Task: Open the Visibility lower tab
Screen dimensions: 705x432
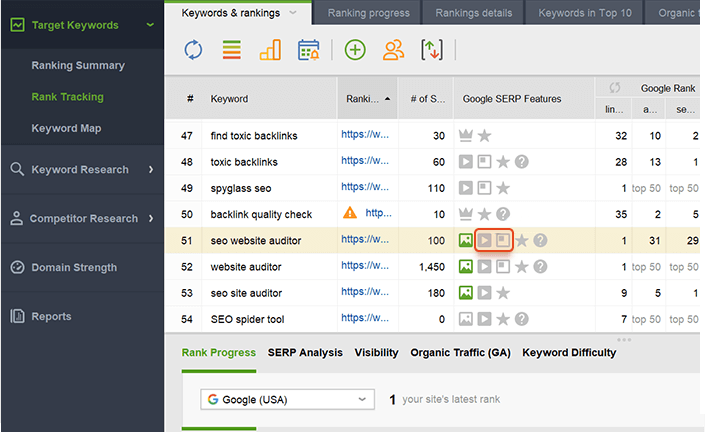Action: pyautogui.click(x=376, y=352)
